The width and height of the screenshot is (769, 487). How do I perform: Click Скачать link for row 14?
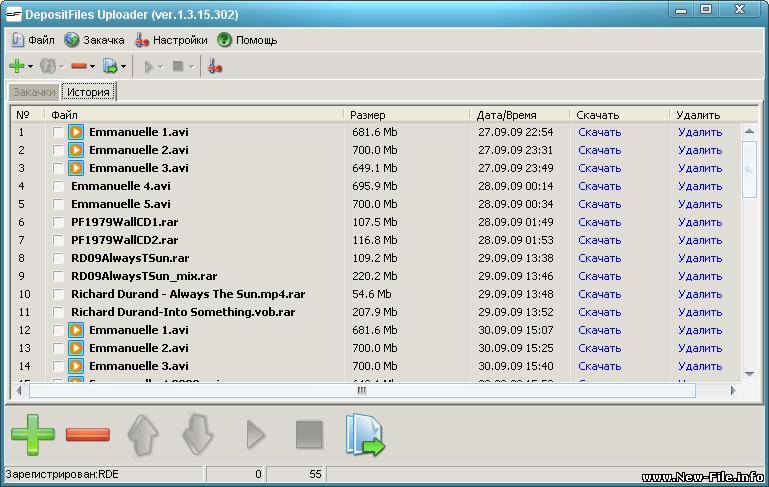[x=599, y=366]
